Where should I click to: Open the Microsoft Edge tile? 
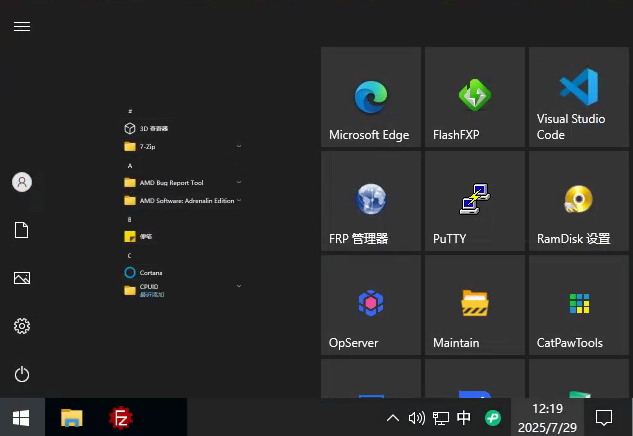pos(370,97)
